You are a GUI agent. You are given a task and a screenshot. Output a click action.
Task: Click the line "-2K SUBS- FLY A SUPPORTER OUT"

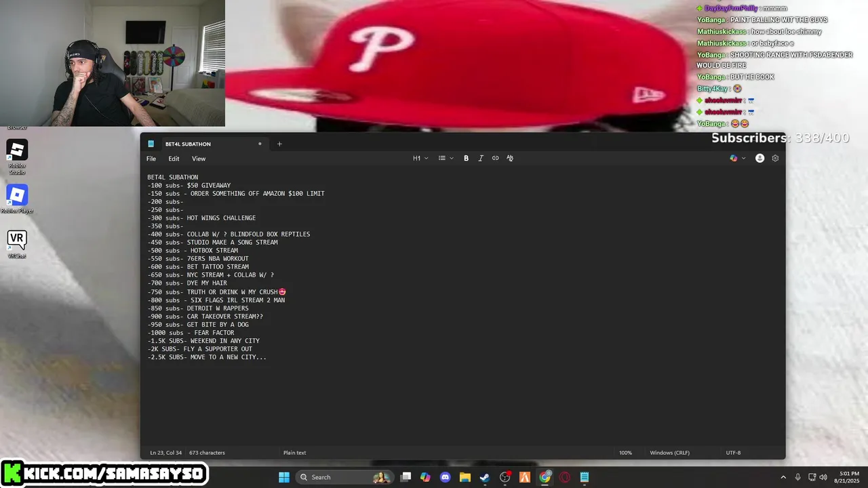click(x=199, y=349)
